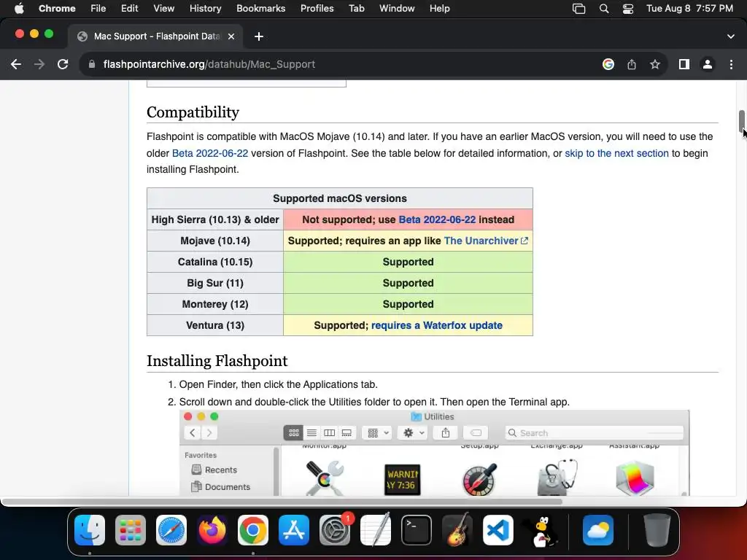Open the Chrome app menu
Viewport: 747px width, 560px height.
pyautogui.click(x=57, y=9)
